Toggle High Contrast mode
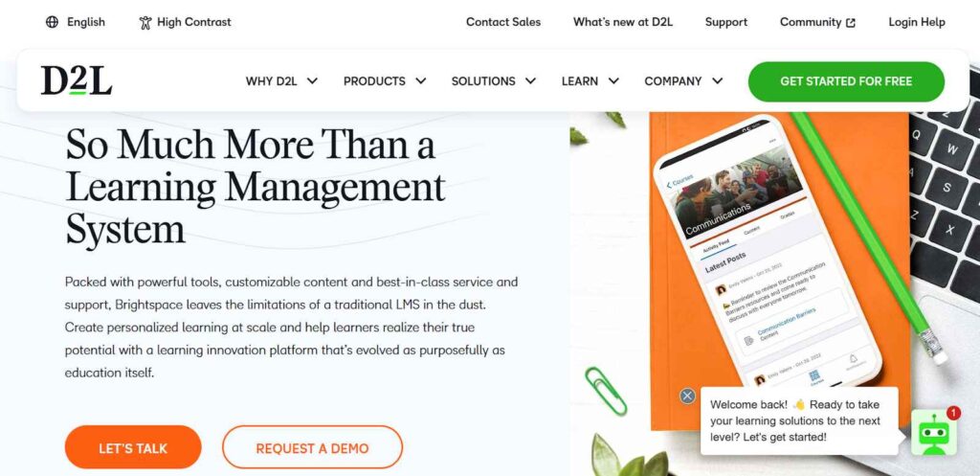The image size is (980, 476). click(x=185, y=22)
